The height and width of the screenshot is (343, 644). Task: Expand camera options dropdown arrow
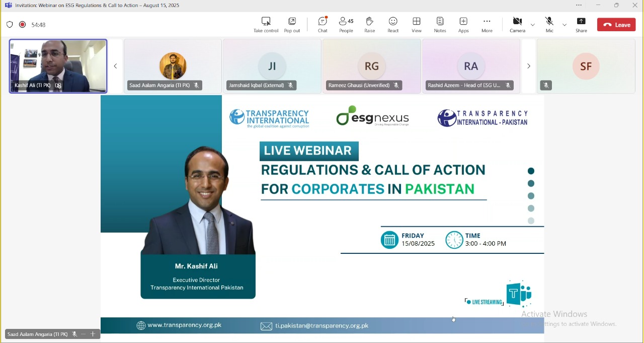click(x=533, y=25)
